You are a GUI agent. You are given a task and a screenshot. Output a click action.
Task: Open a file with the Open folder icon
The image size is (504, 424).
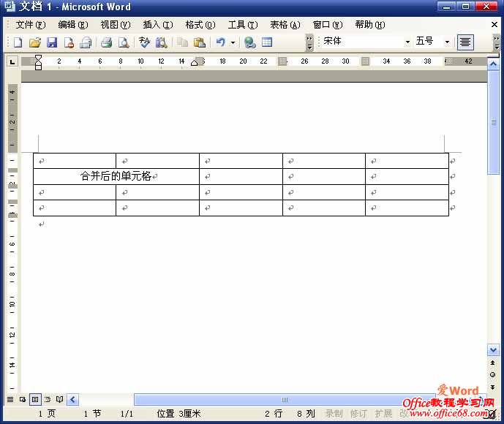point(34,42)
